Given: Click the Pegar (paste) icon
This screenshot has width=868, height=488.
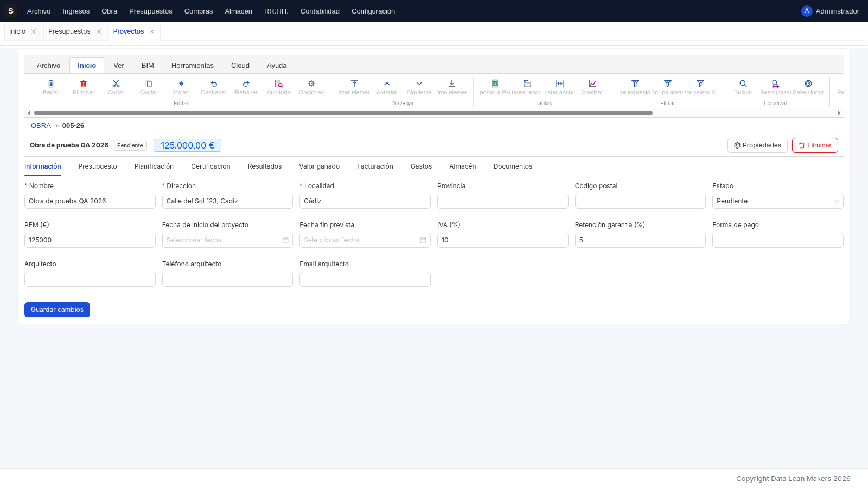Looking at the screenshot, I should click(51, 84).
